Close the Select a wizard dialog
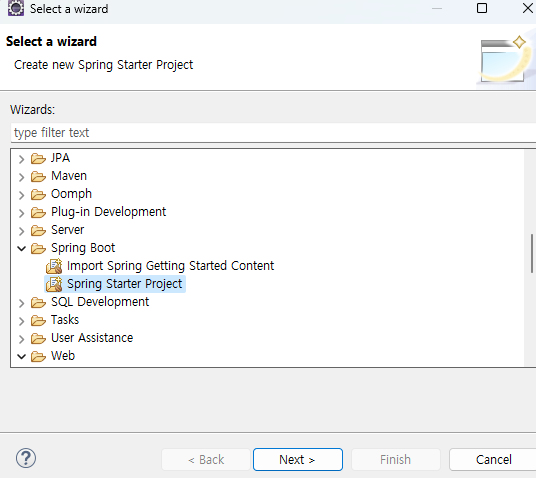 click(x=528, y=8)
